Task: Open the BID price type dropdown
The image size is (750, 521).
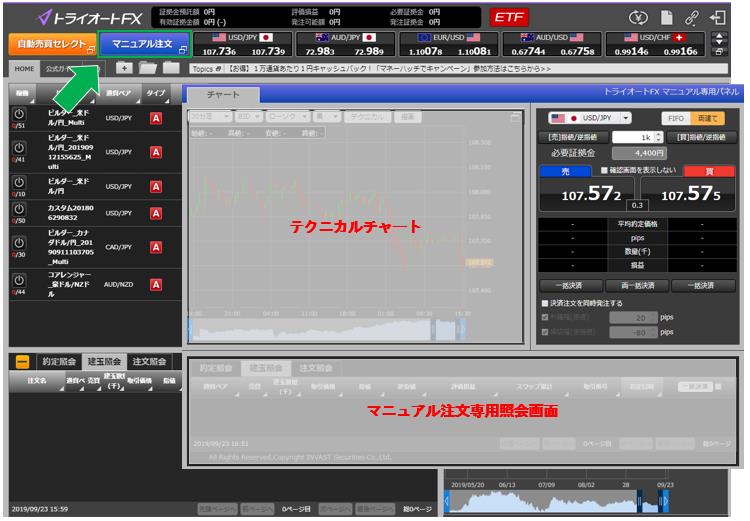Action: 249,116
